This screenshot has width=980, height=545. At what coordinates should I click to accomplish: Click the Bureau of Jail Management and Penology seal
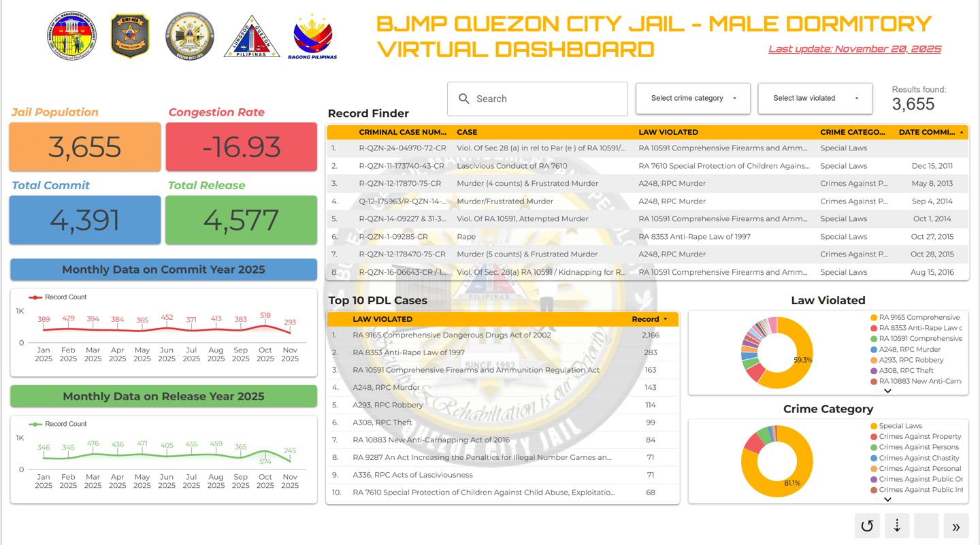click(x=71, y=36)
